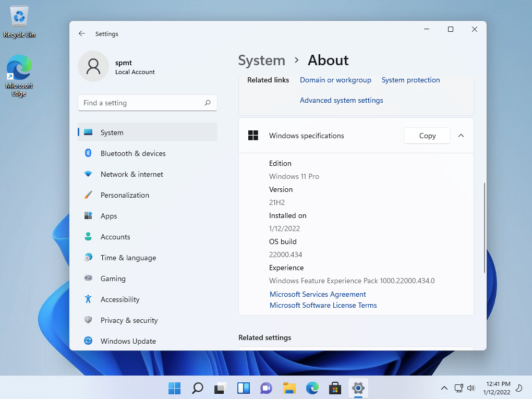This screenshot has width=532, height=399.
Task: Open Accessibility settings
Action: click(148, 299)
